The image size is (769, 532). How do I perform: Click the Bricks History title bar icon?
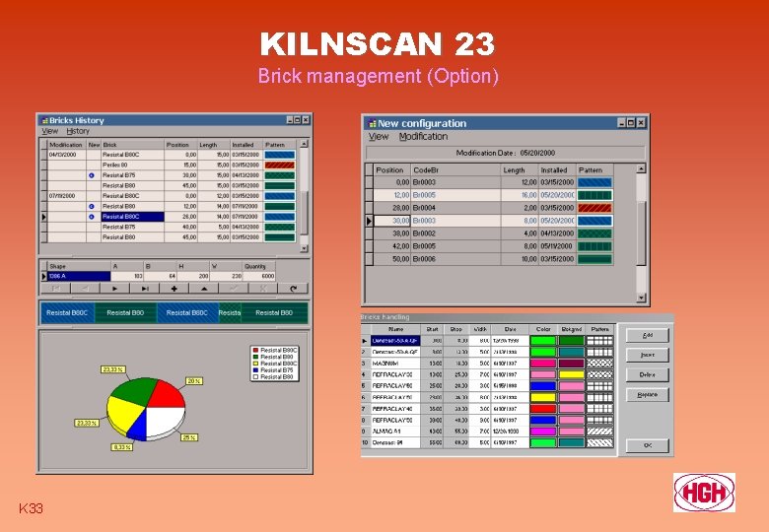[44, 120]
